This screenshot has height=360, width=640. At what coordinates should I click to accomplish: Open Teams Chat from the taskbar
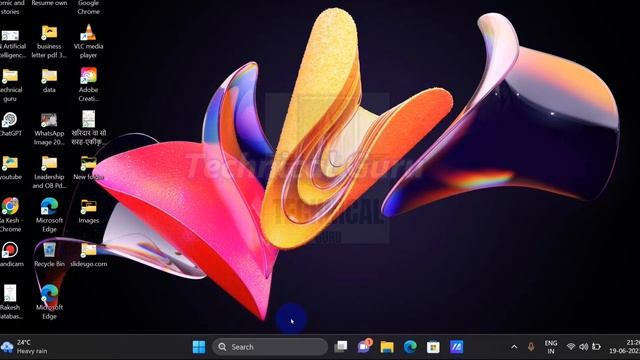364,347
